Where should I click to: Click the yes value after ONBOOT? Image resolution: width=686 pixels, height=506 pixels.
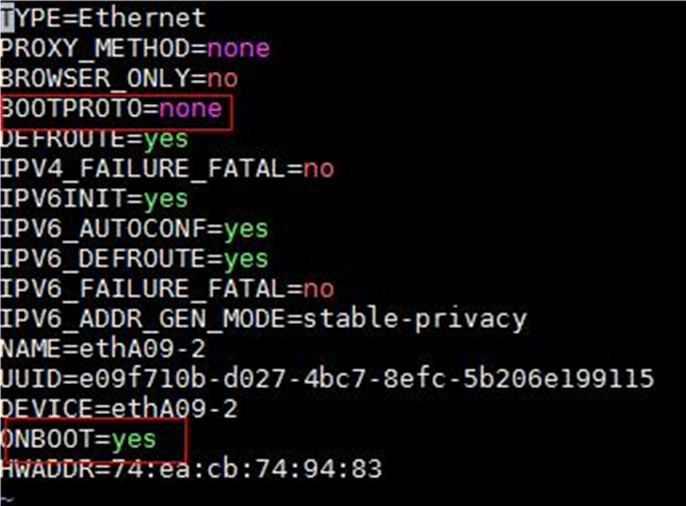(x=134, y=440)
